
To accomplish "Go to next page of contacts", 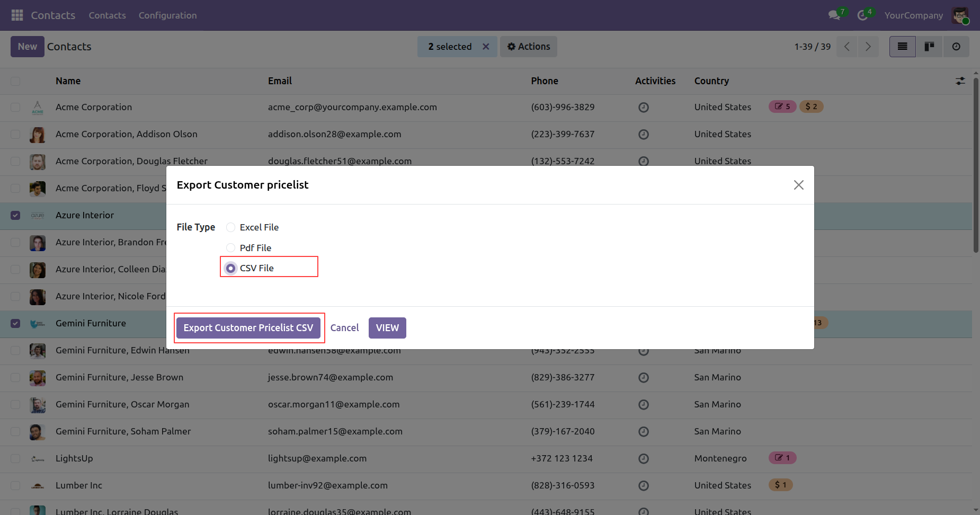I will [868, 47].
